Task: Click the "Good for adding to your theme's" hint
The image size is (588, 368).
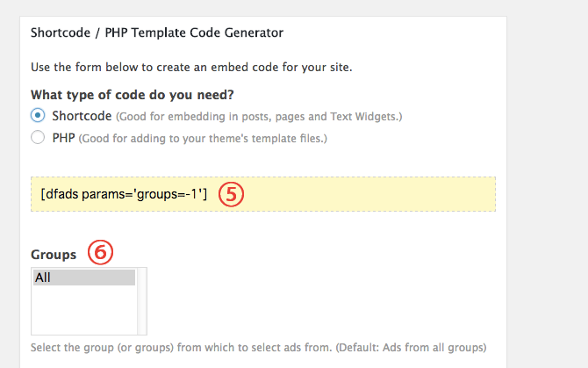Action: pos(203,139)
